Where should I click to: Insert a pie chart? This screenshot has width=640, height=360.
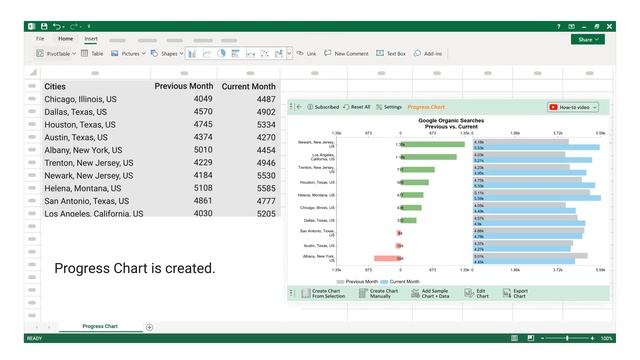tap(221, 53)
